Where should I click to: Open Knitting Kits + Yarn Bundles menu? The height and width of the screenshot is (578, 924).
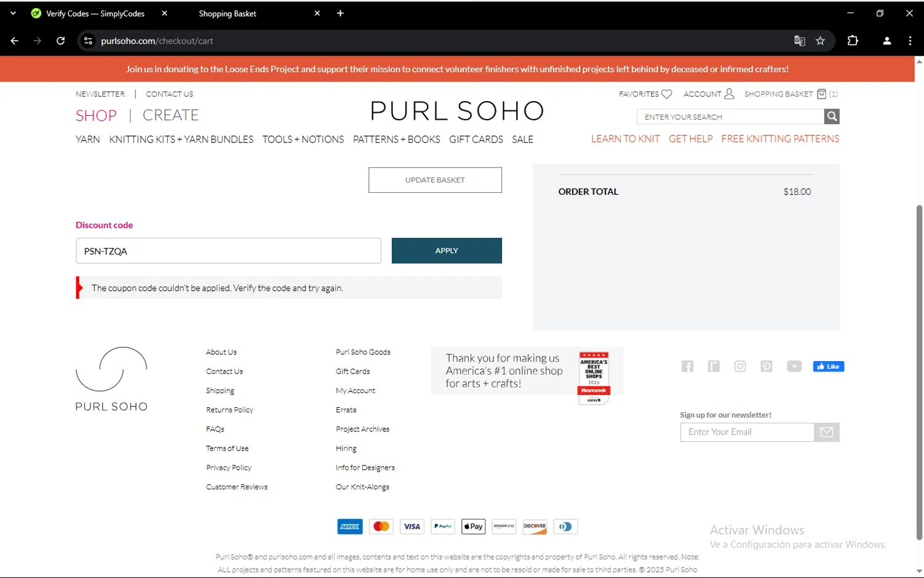pyautogui.click(x=181, y=139)
